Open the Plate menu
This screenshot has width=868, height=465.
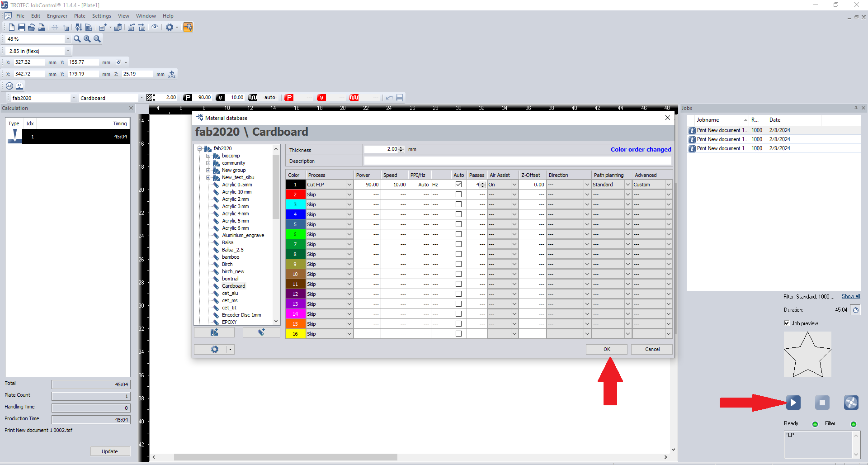click(x=80, y=16)
